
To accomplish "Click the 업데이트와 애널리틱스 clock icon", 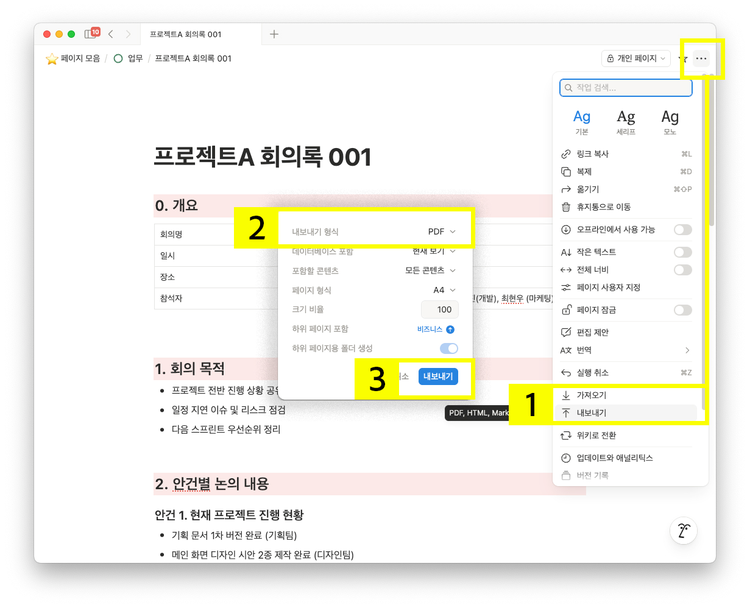I will click(566, 458).
